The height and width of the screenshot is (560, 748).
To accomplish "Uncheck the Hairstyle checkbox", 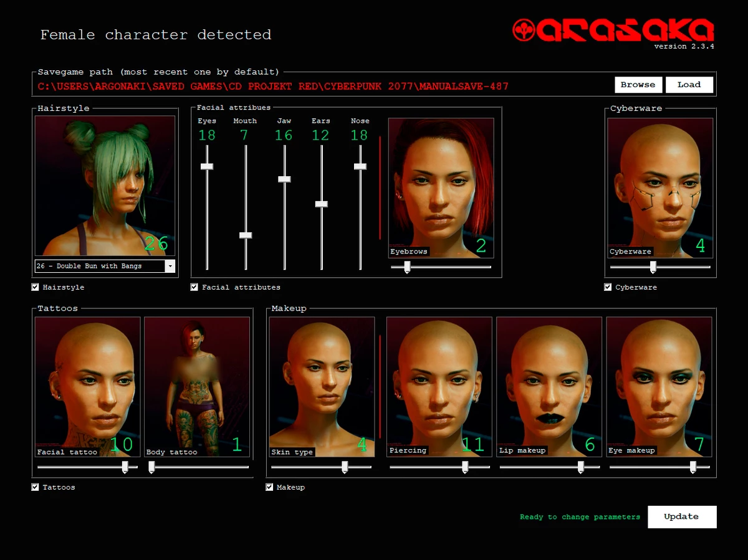I will pyautogui.click(x=36, y=287).
